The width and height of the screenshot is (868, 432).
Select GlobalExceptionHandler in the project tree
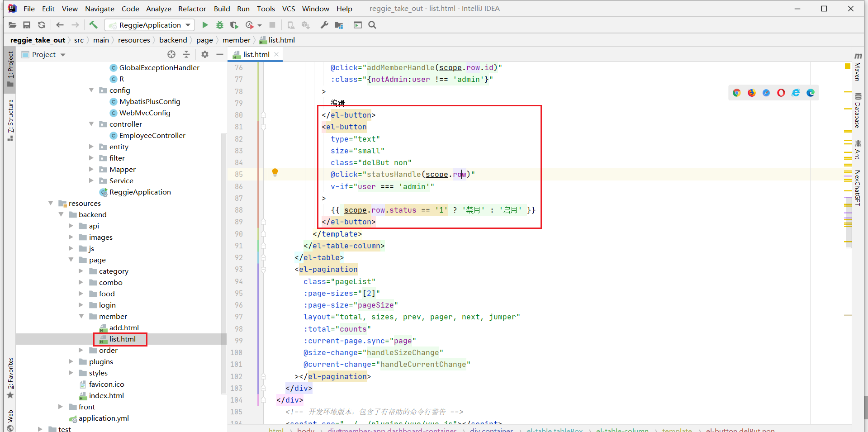coord(159,67)
